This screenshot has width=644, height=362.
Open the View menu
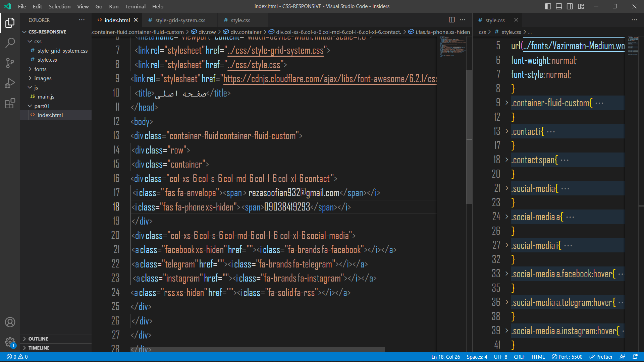point(83,6)
